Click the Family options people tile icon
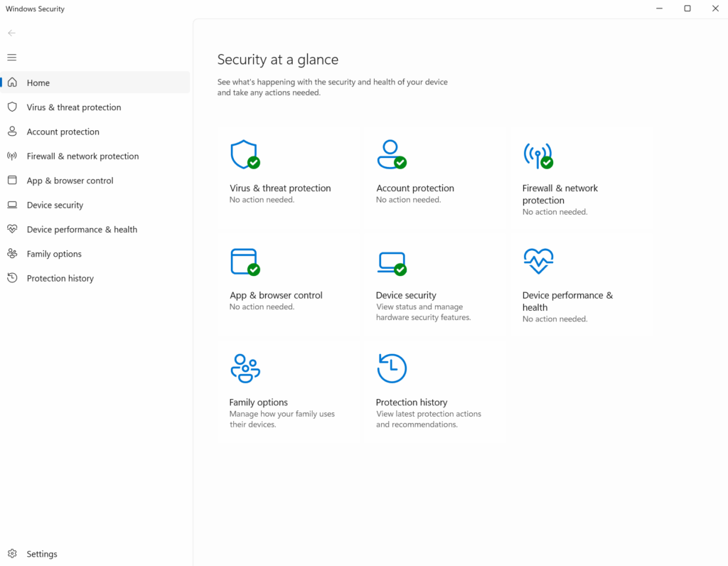This screenshot has height=566, width=728. coord(245,368)
